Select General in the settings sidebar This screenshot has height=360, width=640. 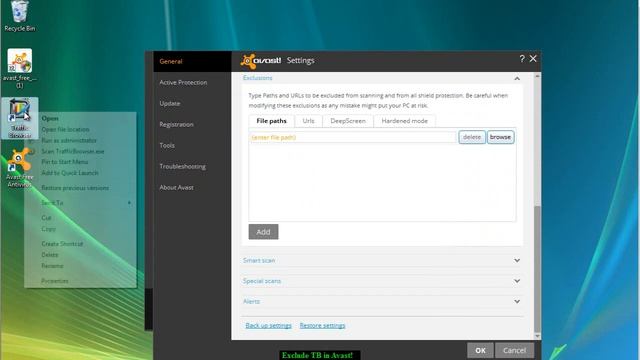pyautogui.click(x=192, y=61)
